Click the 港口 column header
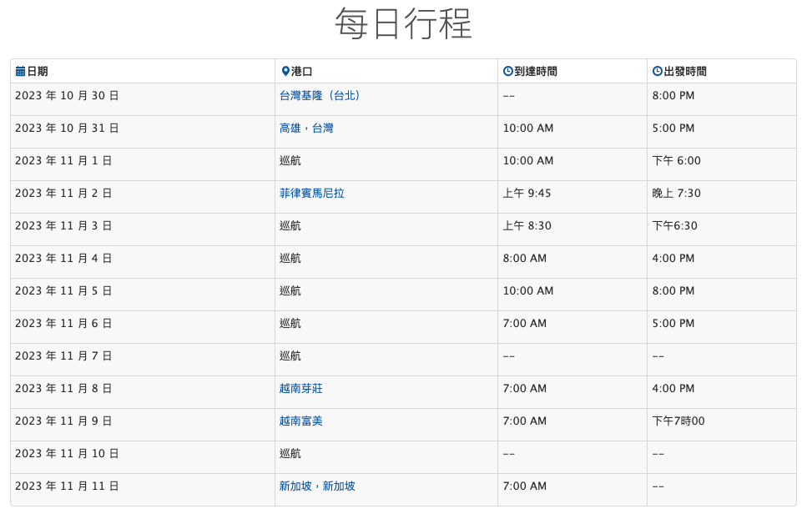This screenshot has height=519, width=812. [301, 72]
